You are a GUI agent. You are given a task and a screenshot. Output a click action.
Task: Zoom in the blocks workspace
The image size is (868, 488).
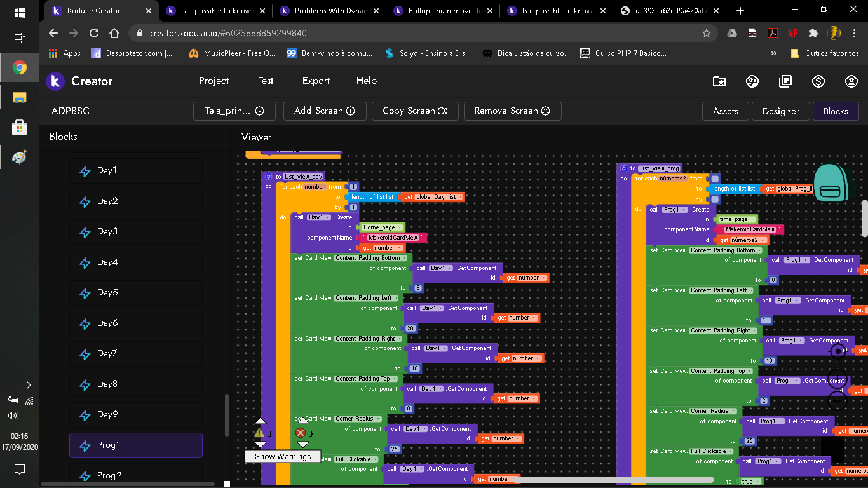click(838, 381)
